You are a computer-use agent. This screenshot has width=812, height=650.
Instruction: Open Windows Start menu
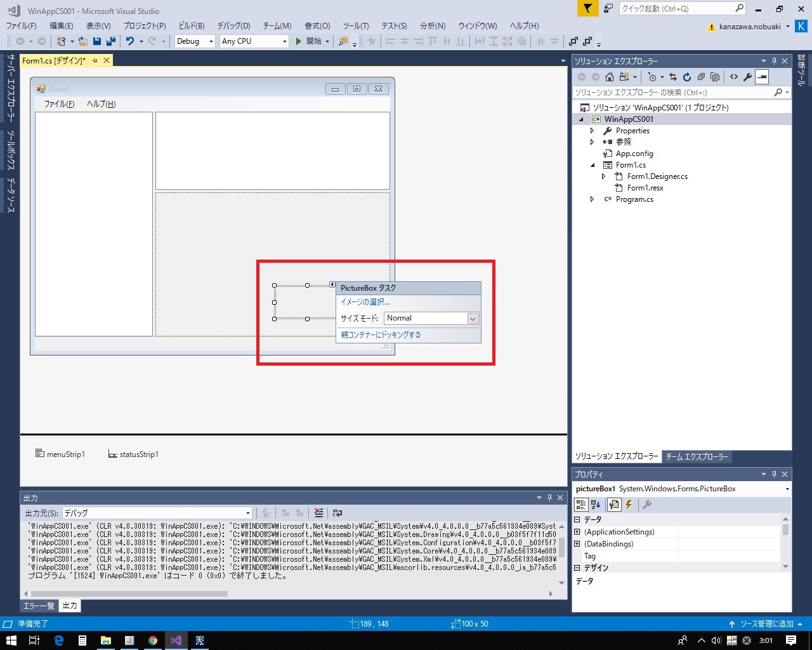click(x=11, y=640)
